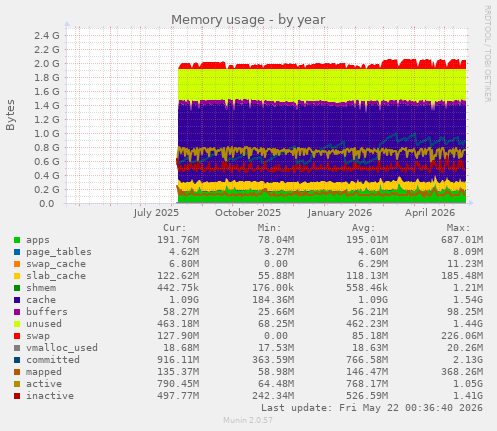Click the lime unused legend swatch
The image size is (497, 431).
coord(17,324)
